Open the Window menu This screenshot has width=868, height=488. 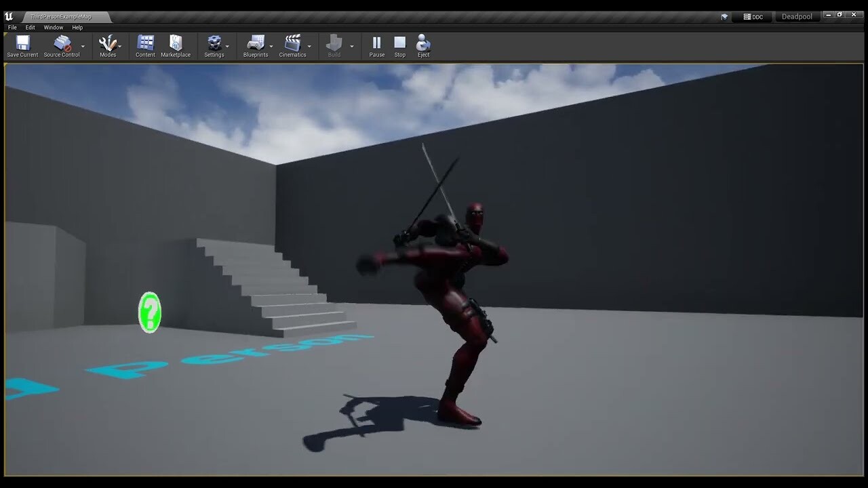pyautogui.click(x=53, y=27)
